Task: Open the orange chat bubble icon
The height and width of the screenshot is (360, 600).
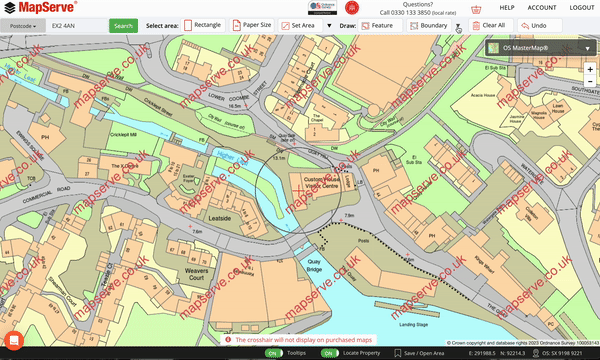Action: click(14, 340)
